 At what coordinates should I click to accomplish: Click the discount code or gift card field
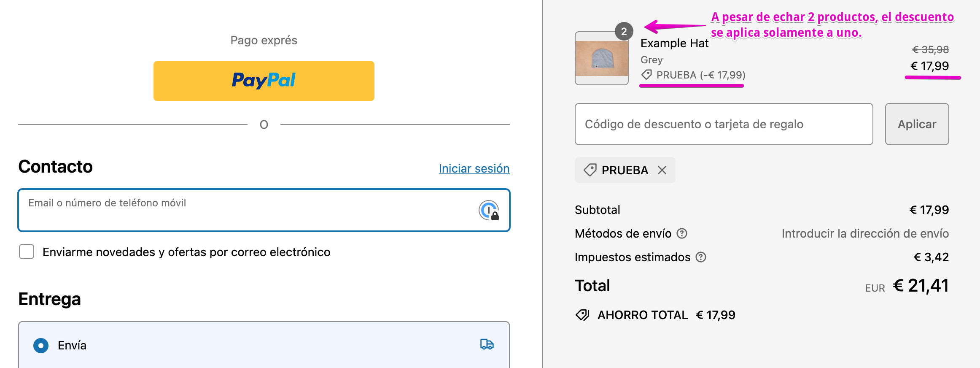[724, 124]
